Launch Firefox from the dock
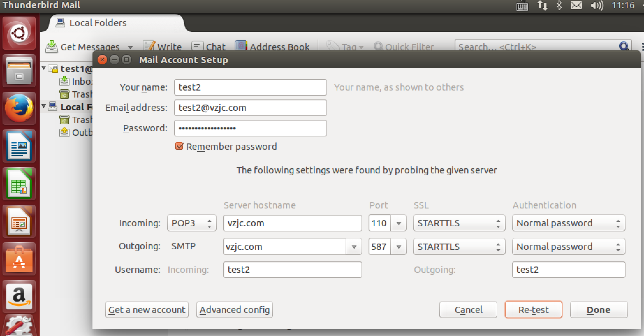The image size is (644, 336). [19, 109]
